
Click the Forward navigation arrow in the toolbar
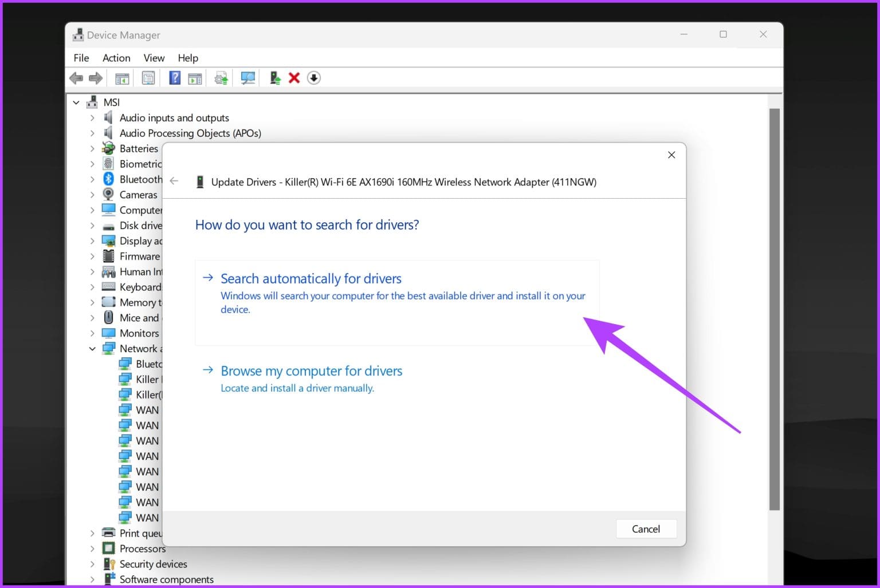95,78
